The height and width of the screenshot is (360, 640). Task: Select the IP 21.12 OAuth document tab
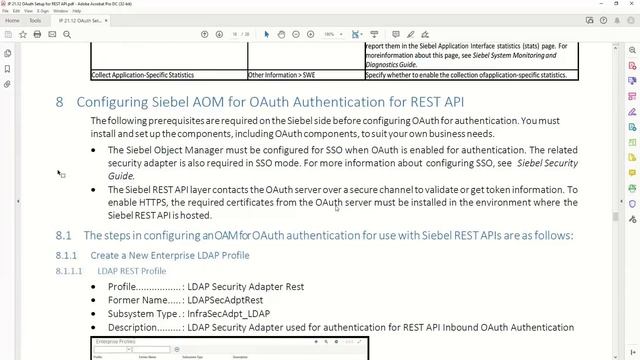[x=80, y=20]
